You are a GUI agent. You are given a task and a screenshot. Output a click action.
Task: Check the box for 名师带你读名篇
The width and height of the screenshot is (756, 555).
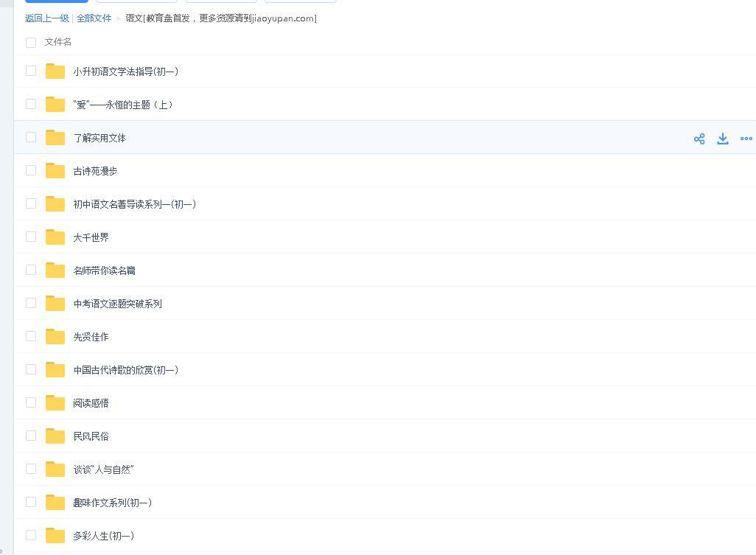(x=31, y=270)
